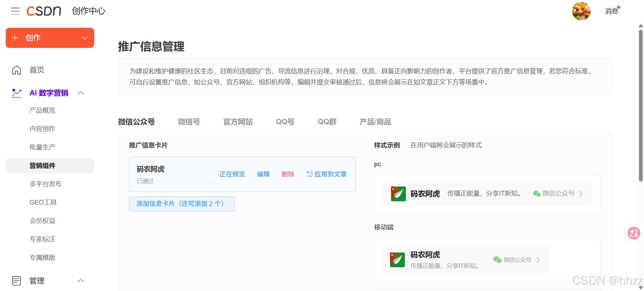Image resolution: width=644 pixels, height=291 pixels.
Task: Click 已通过 status text
Action: (x=145, y=181)
